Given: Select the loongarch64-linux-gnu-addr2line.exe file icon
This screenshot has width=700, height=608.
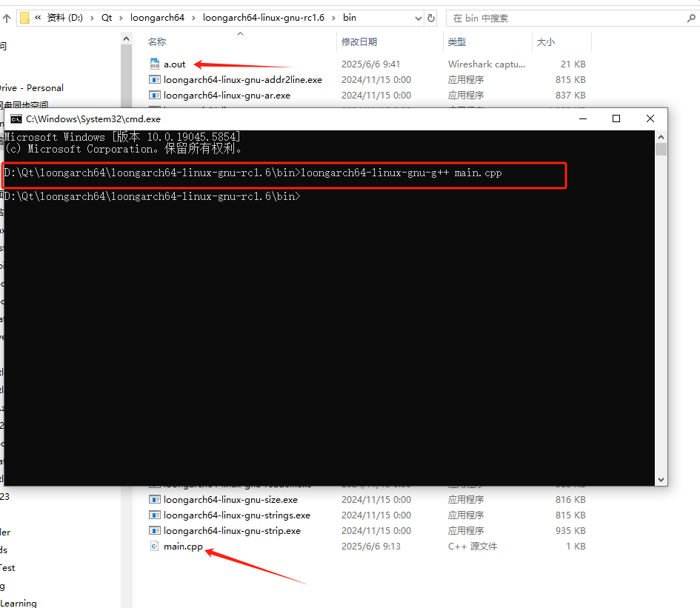Looking at the screenshot, I should pyautogui.click(x=155, y=79).
